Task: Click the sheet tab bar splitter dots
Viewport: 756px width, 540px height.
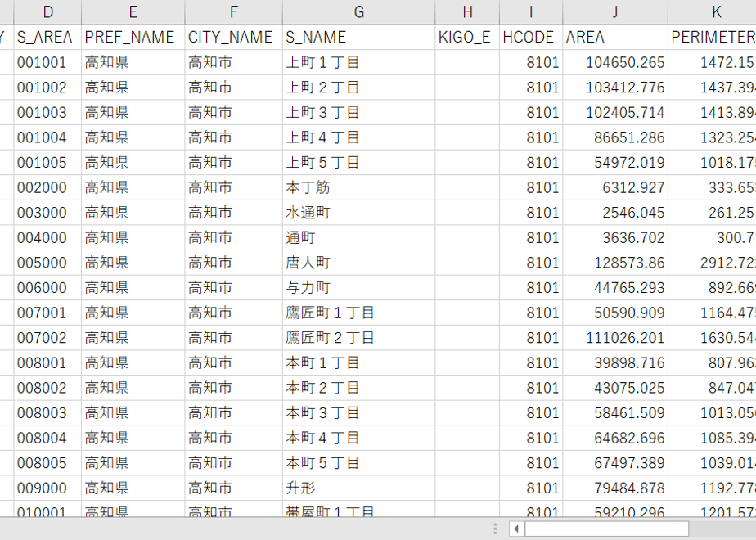Action: [495, 529]
